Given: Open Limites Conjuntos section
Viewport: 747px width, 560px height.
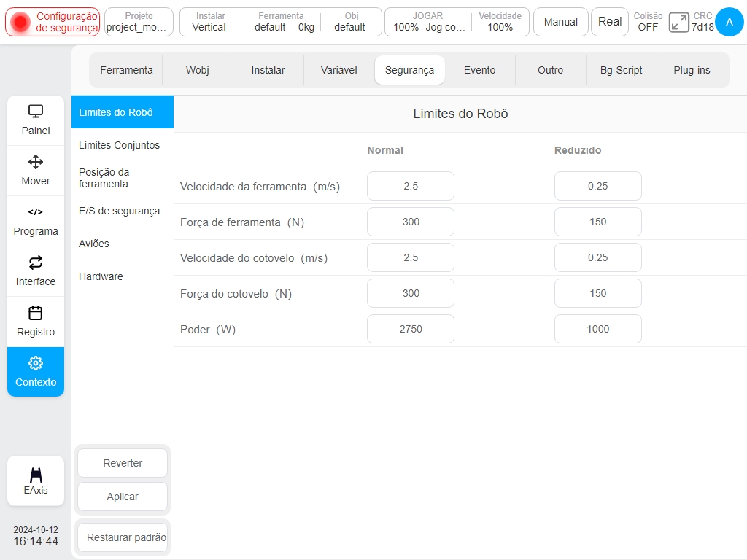Looking at the screenshot, I should click(x=123, y=145).
